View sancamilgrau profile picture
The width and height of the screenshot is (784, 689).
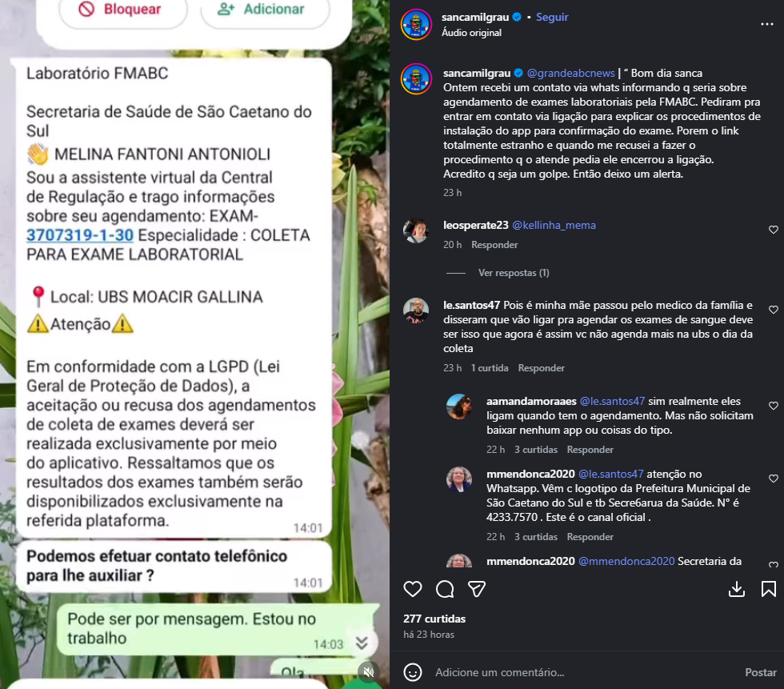416,25
